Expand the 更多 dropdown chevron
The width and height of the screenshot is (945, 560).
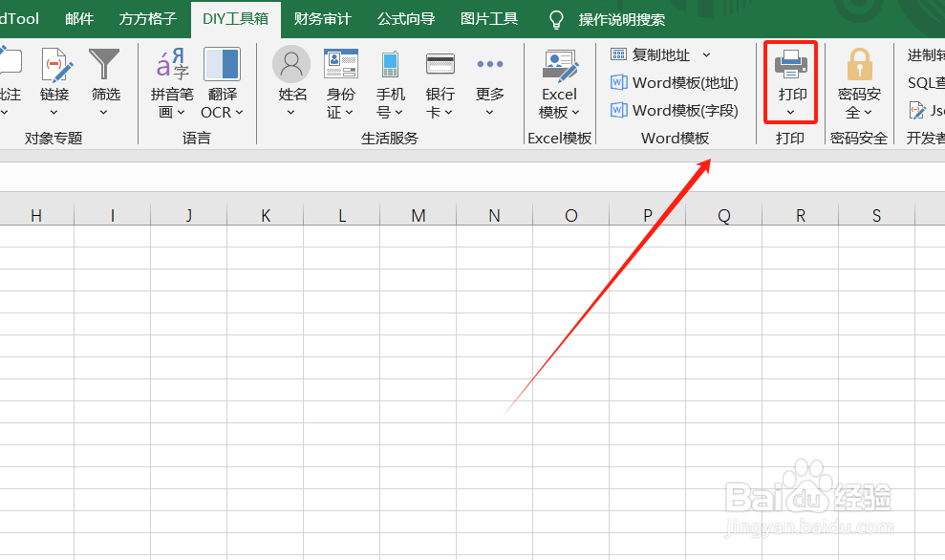(x=489, y=113)
